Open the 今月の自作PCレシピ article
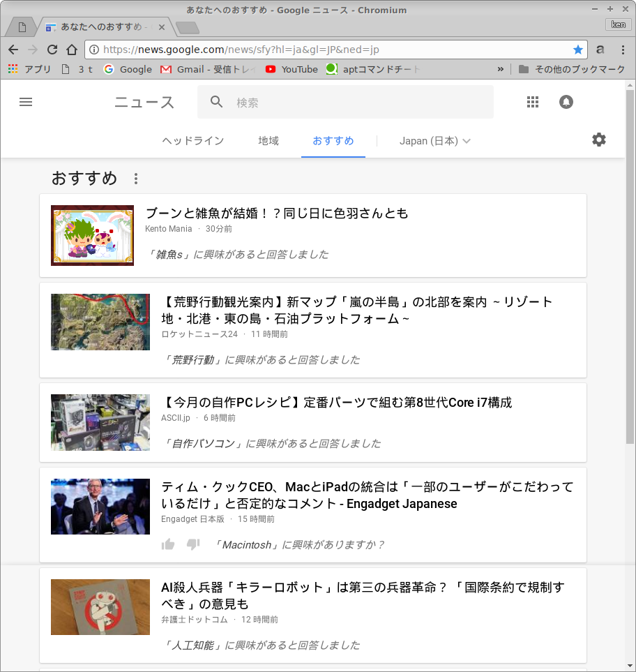The width and height of the screenshot is (636, 672). [x=337, y=403]
